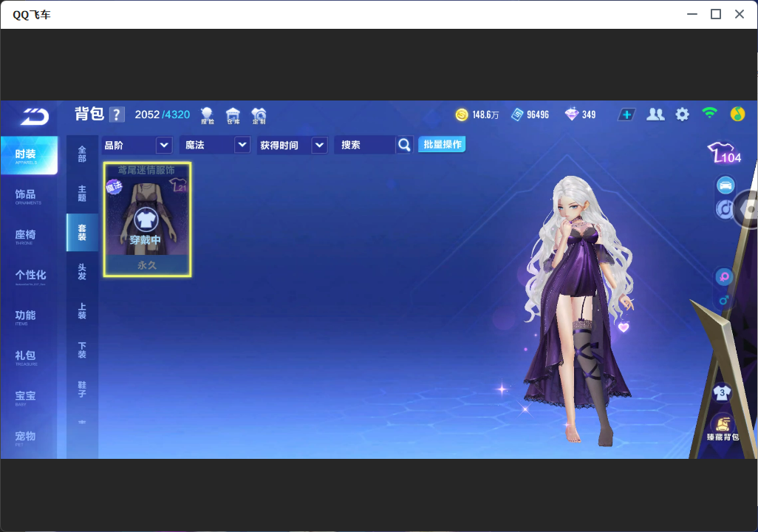Expand the 品阶 grade dropdown arrow
Screen dimensions: 758x532
click(164, 145)
